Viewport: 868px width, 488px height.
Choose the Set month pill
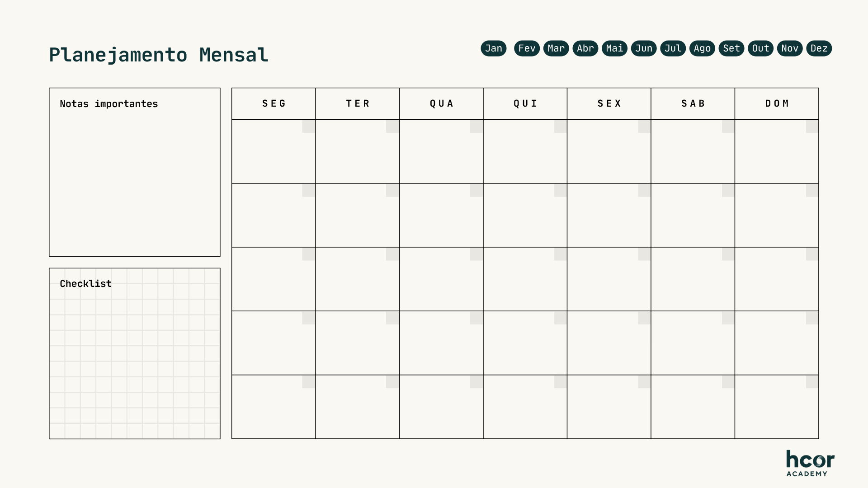pos(731,48)
